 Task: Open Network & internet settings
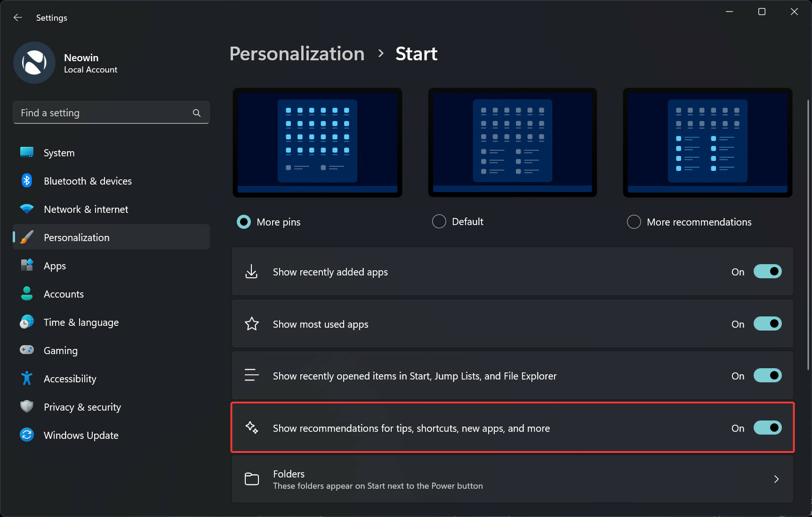86,209
